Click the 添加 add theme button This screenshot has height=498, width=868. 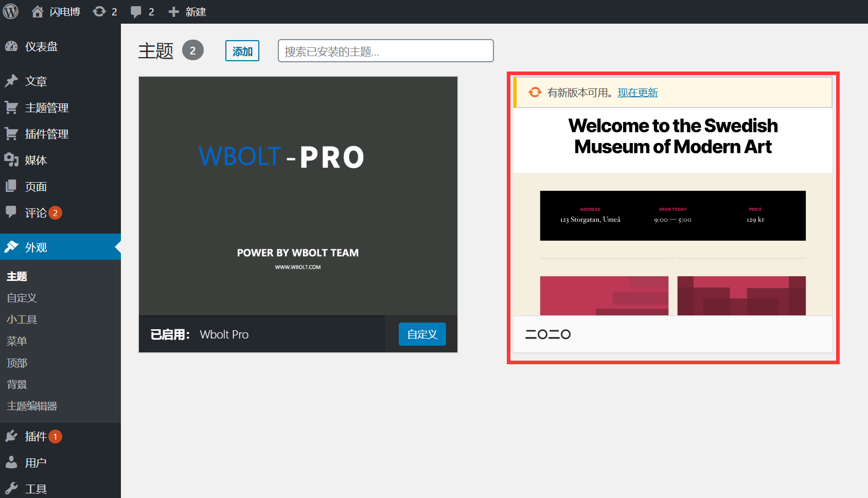(x=242, y=51)
